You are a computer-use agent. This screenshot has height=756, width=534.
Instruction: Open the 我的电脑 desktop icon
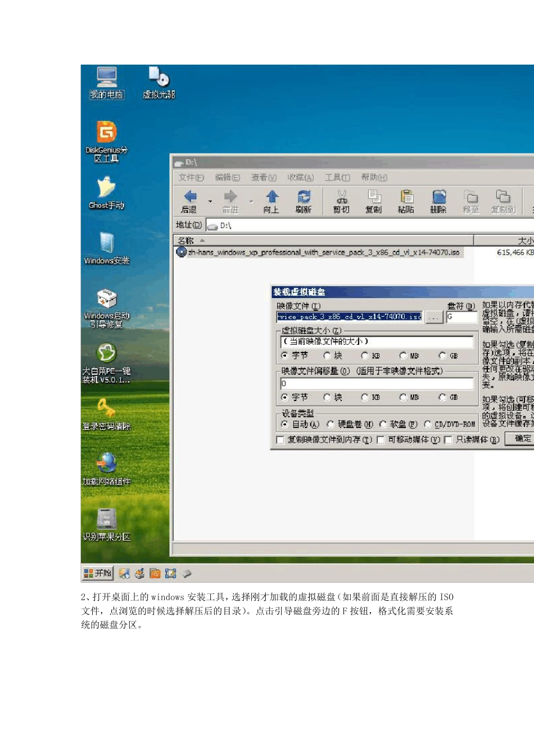click(x=106, y=82)
